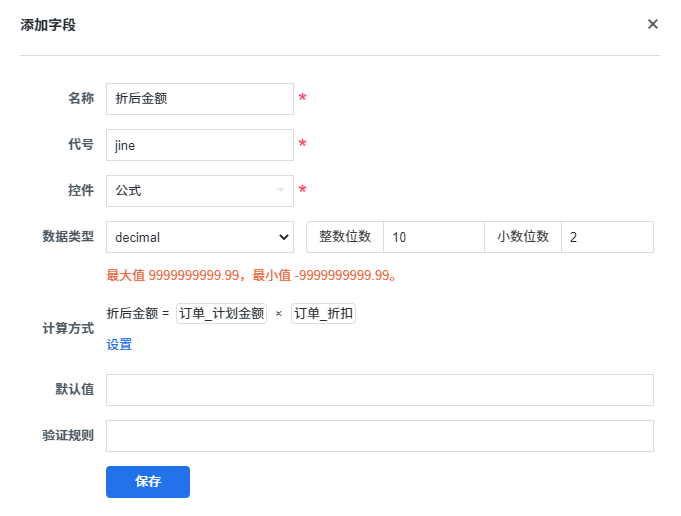
Task: Click the 名称 input field
Action: (200, 99)
